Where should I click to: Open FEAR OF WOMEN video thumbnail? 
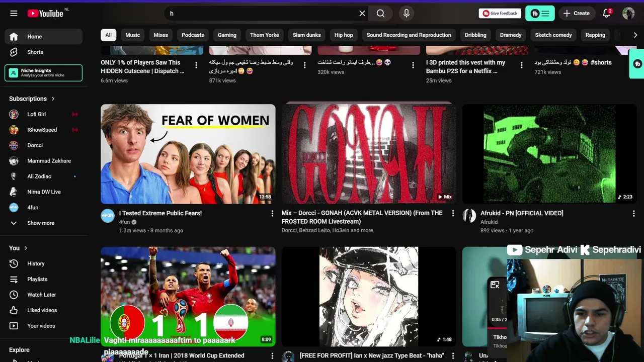pos(188,154)
